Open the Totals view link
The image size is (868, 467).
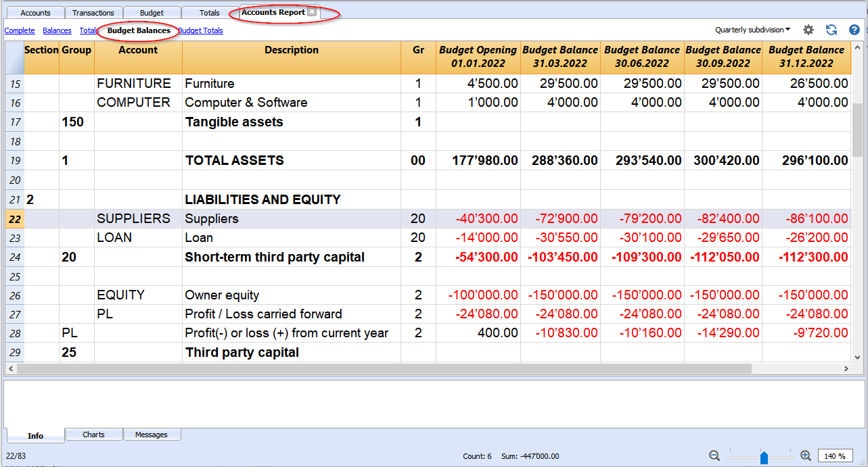pos(89,30)
